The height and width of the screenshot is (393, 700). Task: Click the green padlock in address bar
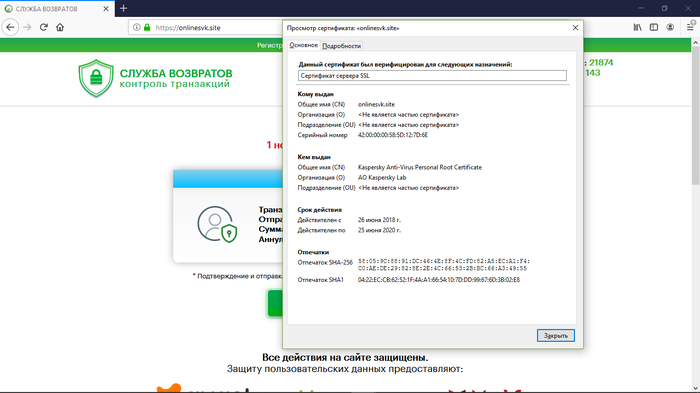[x=147, y=27]
